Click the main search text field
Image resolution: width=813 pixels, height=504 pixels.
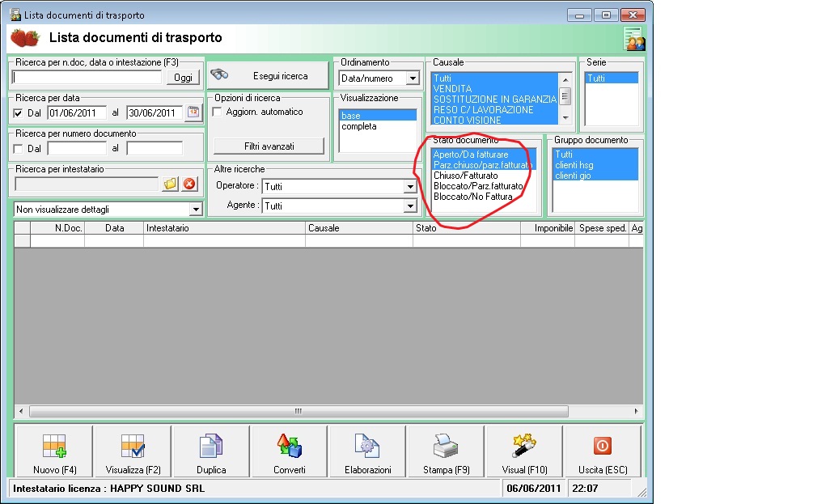click(x=87, y=78)
